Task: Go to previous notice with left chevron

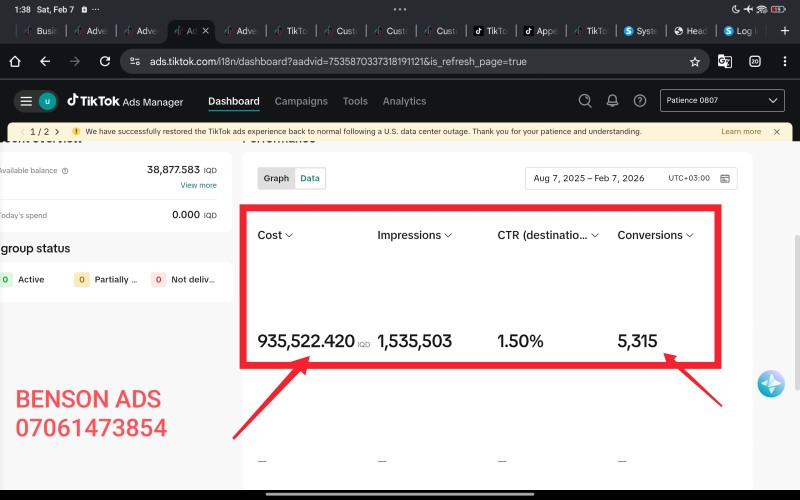Action: (23, 132)
